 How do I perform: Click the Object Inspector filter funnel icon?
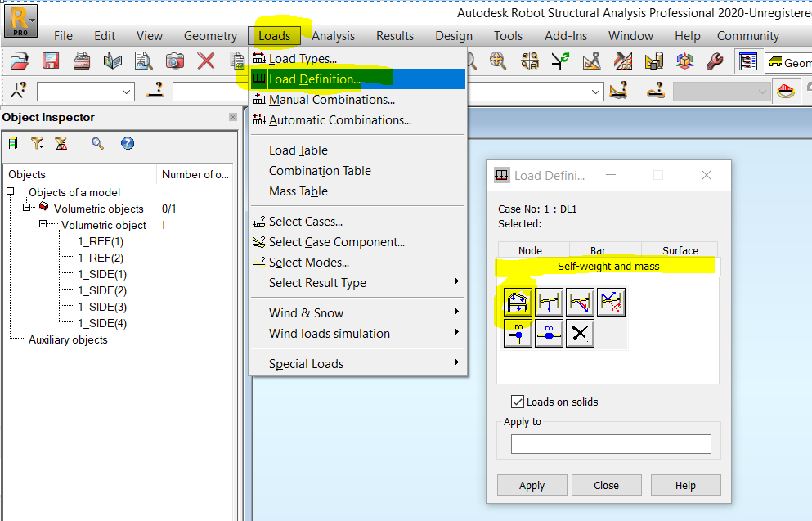38,143
